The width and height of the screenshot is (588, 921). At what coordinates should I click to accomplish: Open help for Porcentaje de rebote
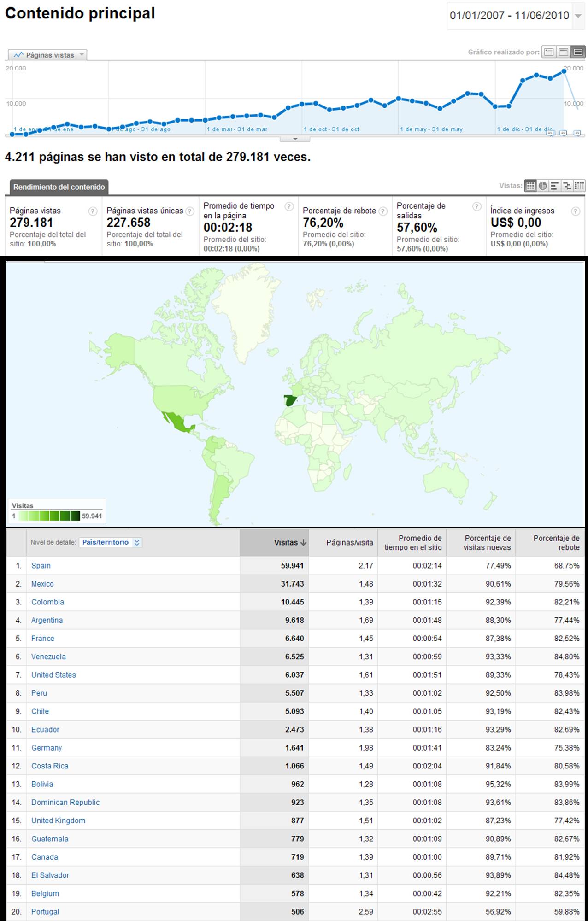[x=382, y=211]
